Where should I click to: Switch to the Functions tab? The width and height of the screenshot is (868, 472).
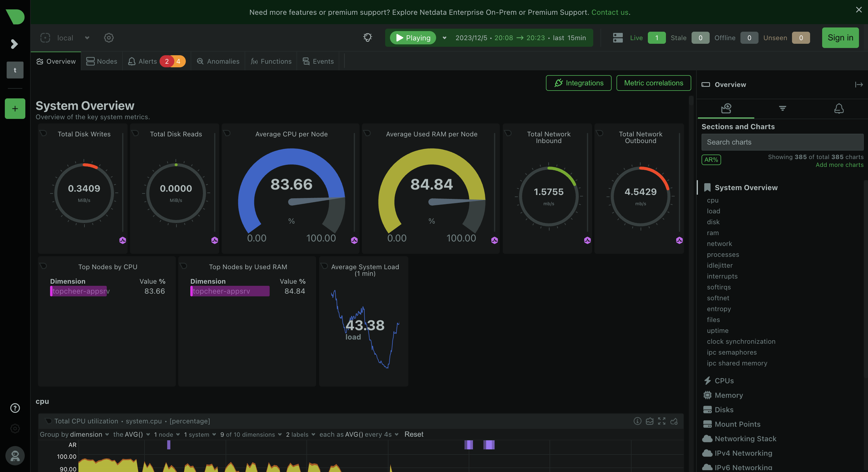coord(271,61)
